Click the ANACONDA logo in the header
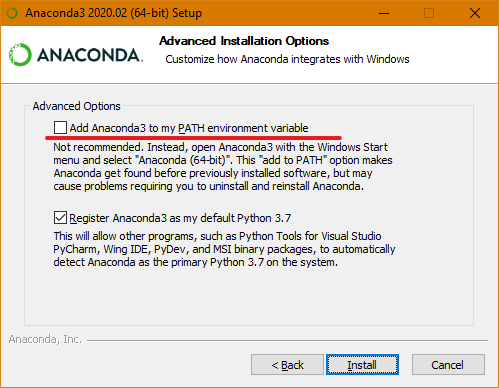The width and height of the screenshot is (499, 388). [x=76, y=55]
